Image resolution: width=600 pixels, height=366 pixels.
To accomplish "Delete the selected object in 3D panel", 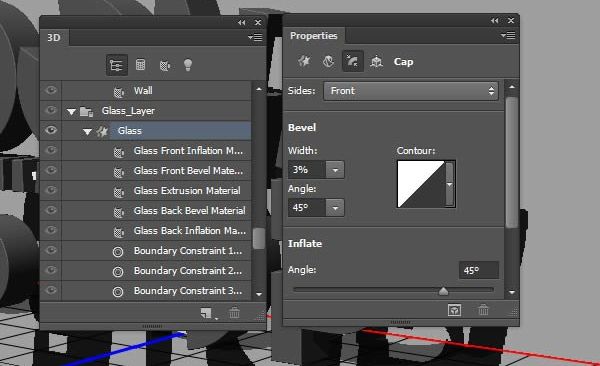I will pyautogui.click(x=234, y=313).
